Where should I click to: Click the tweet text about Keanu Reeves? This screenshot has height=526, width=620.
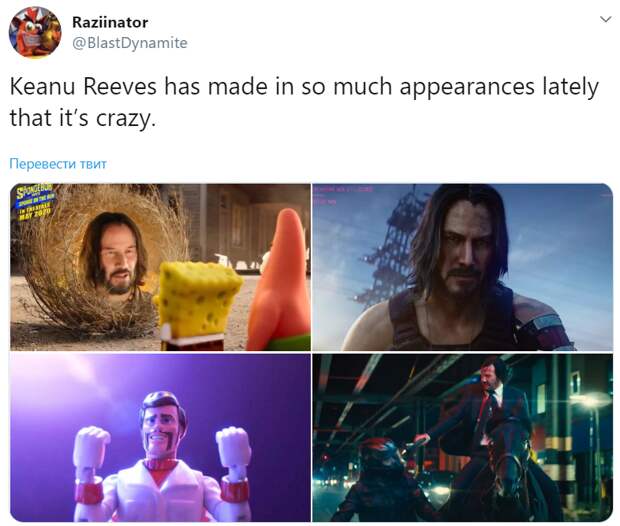(x=304, y=102)
